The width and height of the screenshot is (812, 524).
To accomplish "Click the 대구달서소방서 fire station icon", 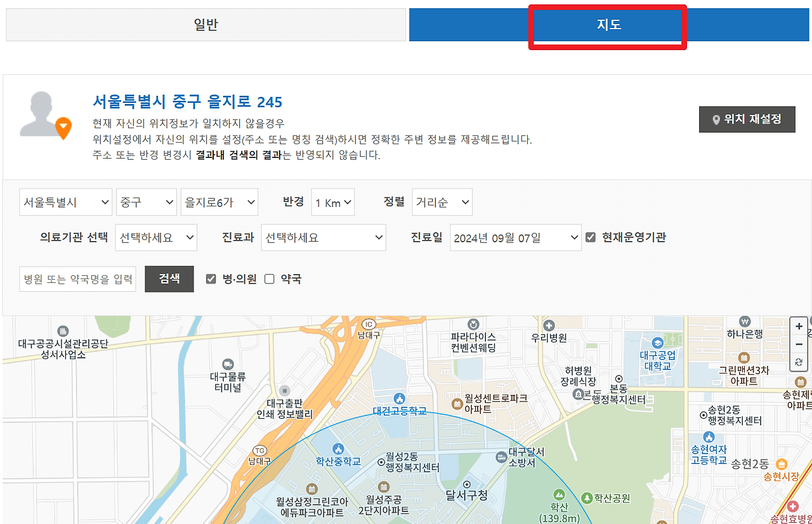I will pos(501,456).
